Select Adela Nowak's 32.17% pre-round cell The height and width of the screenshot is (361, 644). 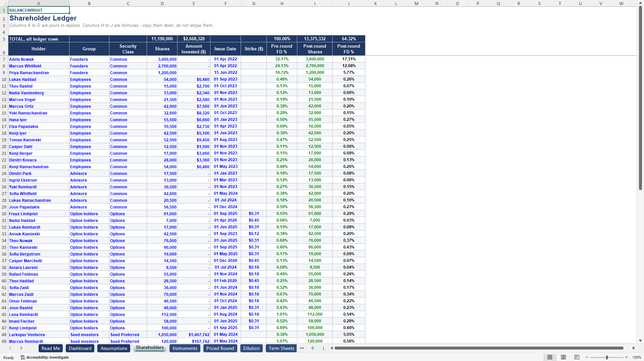coord(282,59)
